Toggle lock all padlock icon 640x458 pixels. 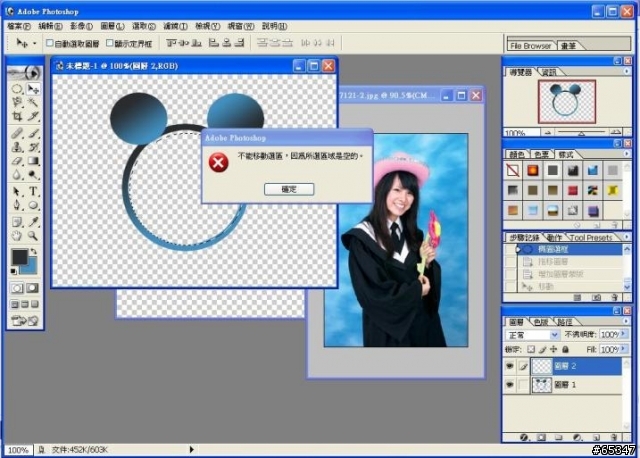pyautogui.click(x=565, y=349)
